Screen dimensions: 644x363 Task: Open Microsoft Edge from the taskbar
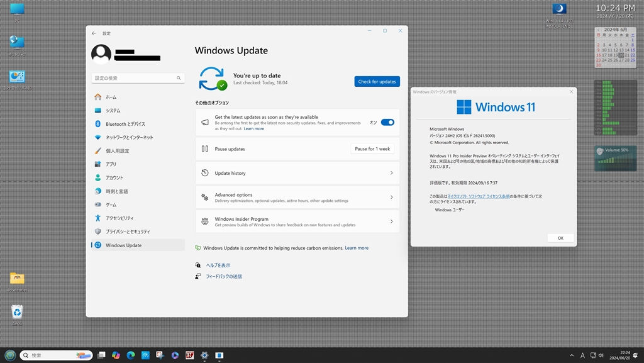131,355
